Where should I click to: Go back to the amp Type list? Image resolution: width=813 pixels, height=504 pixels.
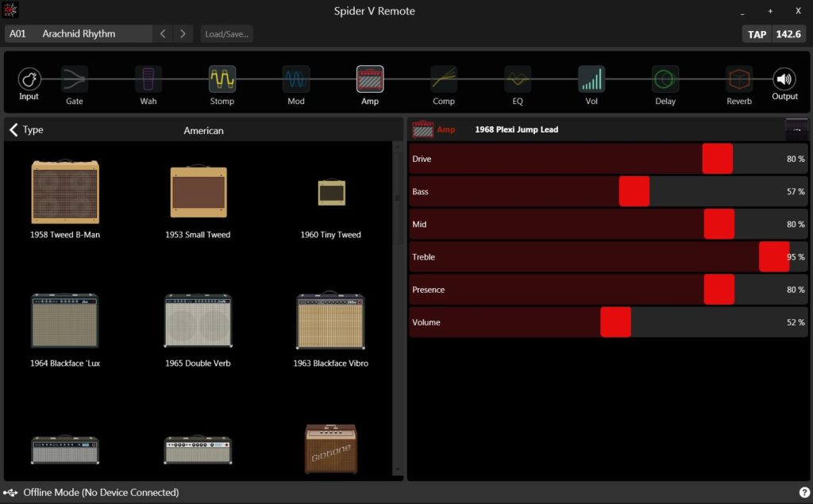pos(26,129)
